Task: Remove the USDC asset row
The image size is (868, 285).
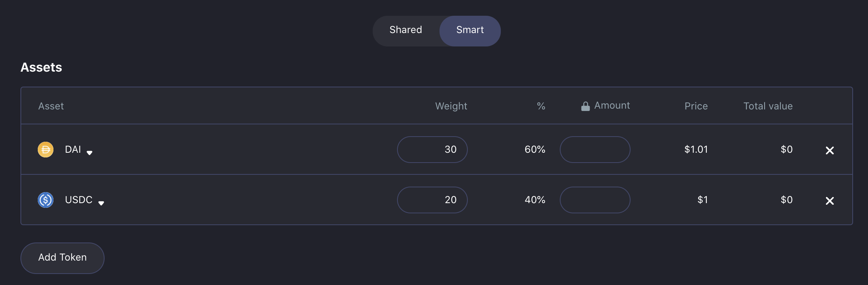Action: tap(829, 201)
